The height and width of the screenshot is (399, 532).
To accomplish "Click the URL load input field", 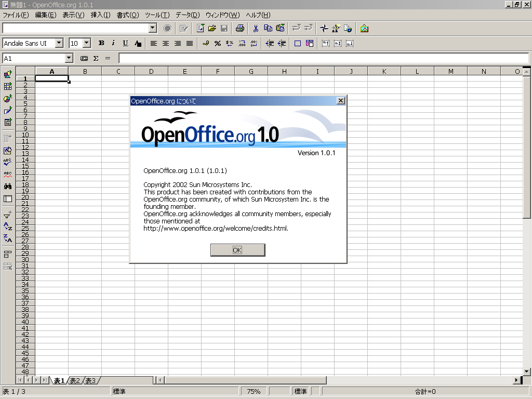I will [76, 28].
